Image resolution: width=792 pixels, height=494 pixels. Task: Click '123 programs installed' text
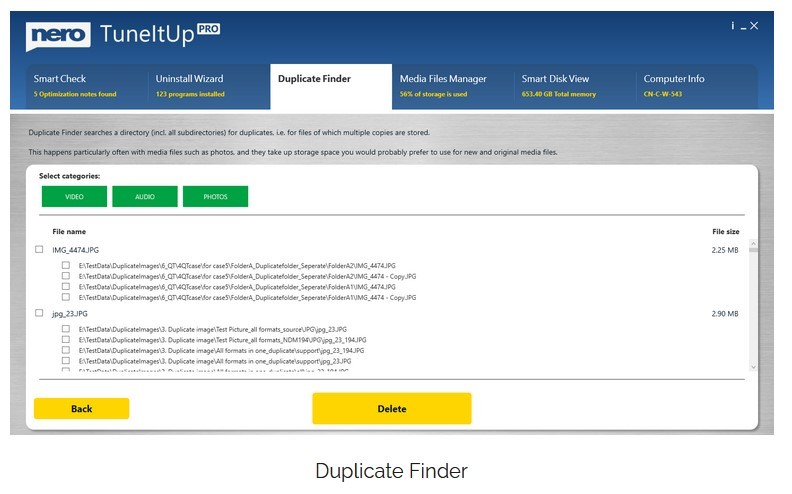190,94
